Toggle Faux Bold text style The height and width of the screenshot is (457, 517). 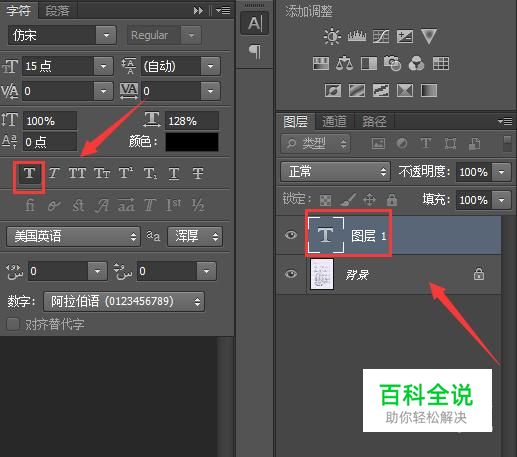[x=29, y=173]
